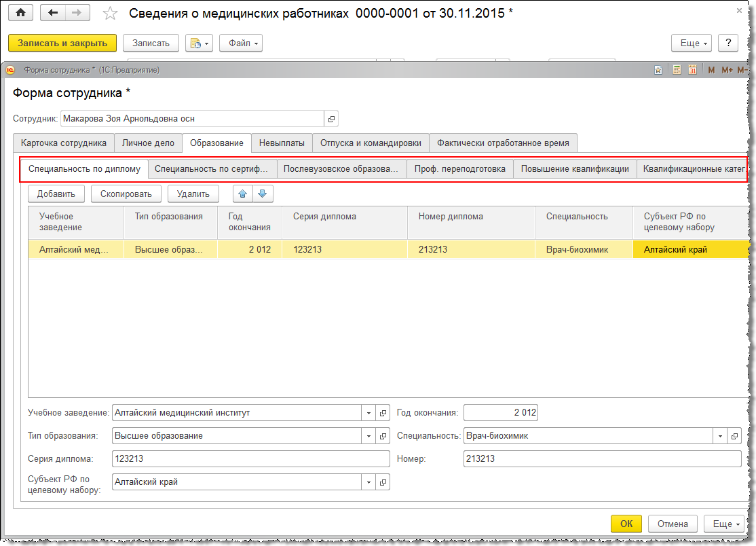756x546 pixels.
Task: Open the Специальность dropdown in details
Action: (719, 436)
